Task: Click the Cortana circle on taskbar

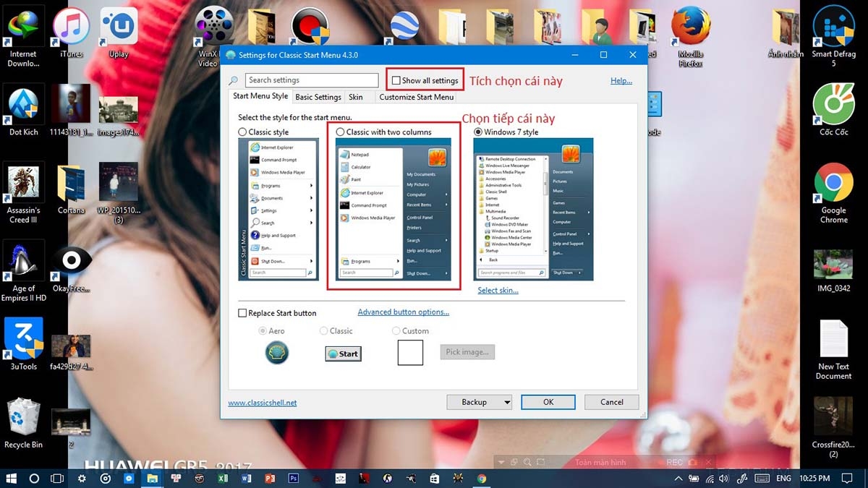Action: tap(34, 479)
